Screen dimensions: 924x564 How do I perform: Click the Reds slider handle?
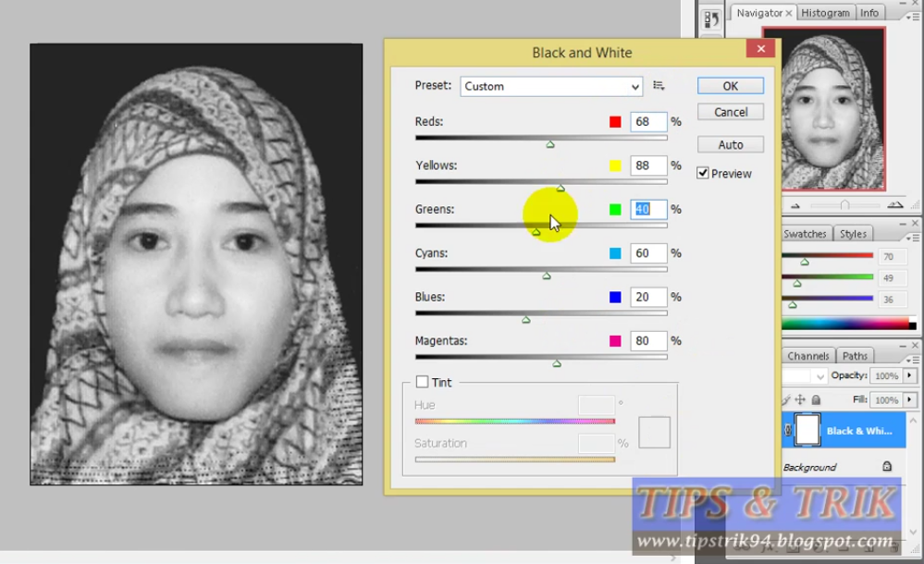pos(549,144)
